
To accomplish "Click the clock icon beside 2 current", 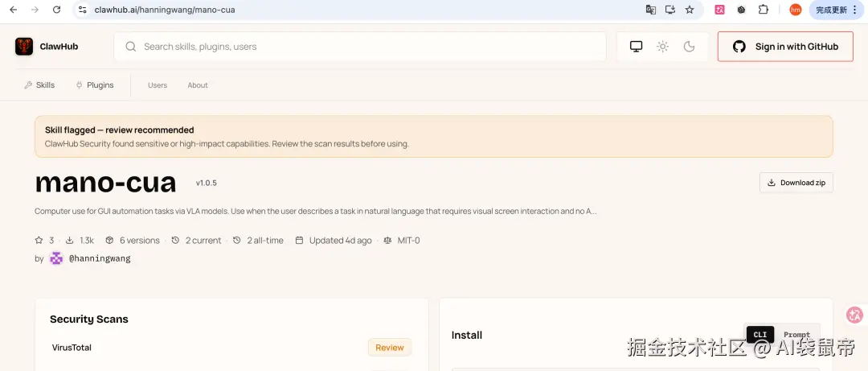I will [x=175, y=240].
